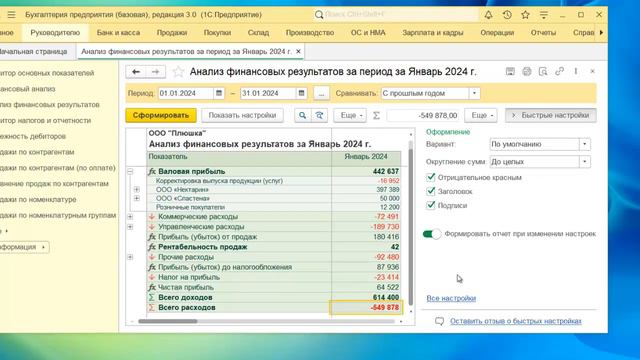Screen dimensions: 640x360
Task: Click the sum field showing -549 878,00
Action: 424,116
